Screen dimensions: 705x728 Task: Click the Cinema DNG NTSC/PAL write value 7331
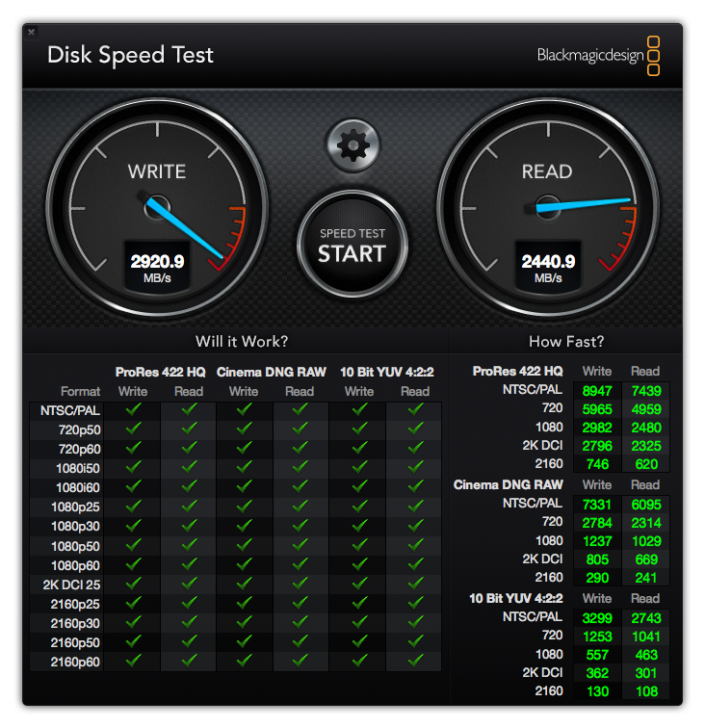[x=597, y=505]
